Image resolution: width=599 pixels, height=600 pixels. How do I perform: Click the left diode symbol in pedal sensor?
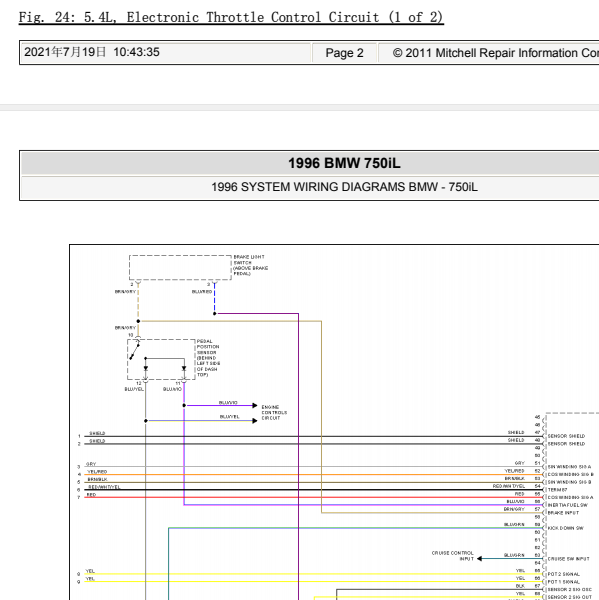point(145,368)
